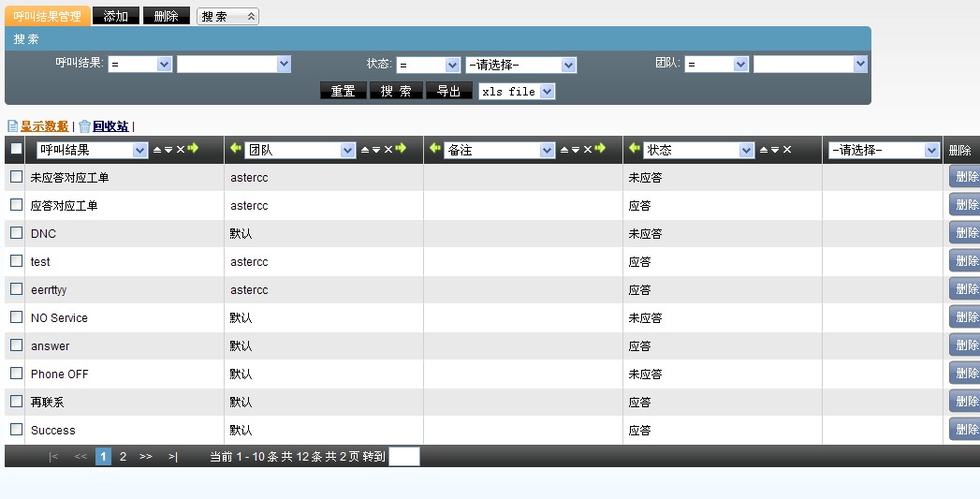Click the X icon in 备注 column header
This screenshot has height=499, width=980.
click(587, 150)
